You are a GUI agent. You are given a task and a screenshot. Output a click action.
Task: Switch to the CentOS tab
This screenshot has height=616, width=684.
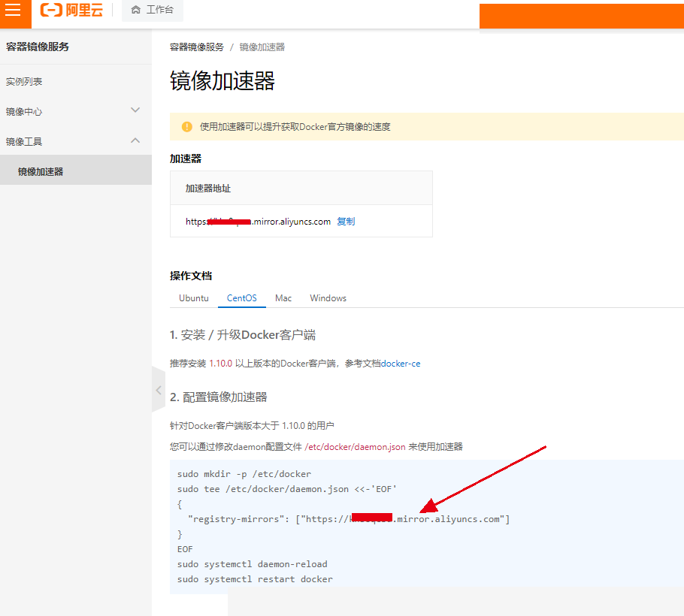pyautogui.click(x=242, y=298)
